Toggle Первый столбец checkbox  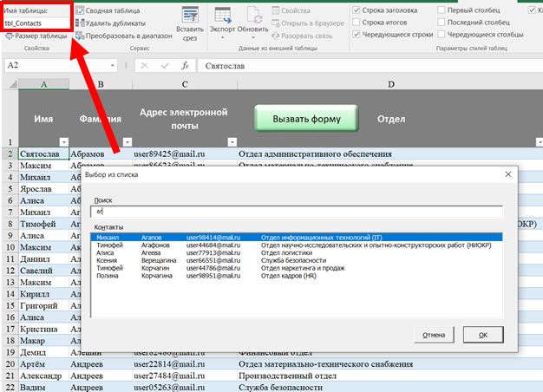(442, 10)
